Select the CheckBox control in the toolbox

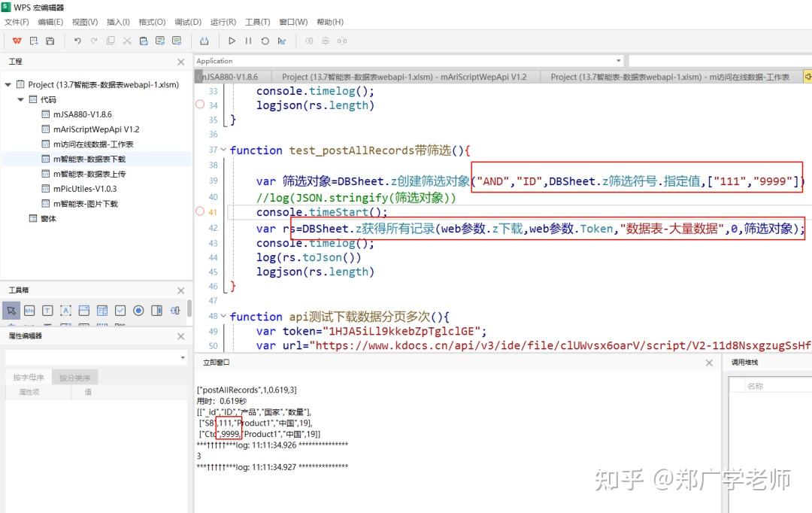(x=120, y=310)
